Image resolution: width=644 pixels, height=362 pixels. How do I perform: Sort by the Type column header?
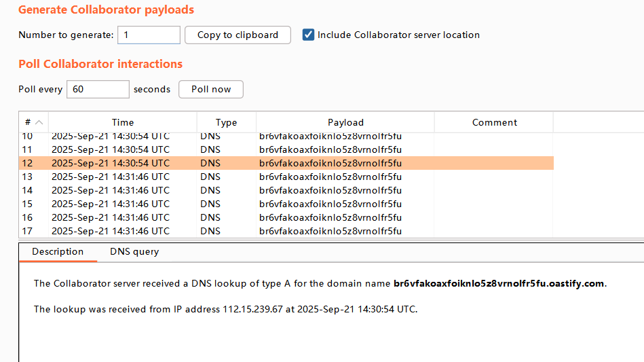pos(226,122)
